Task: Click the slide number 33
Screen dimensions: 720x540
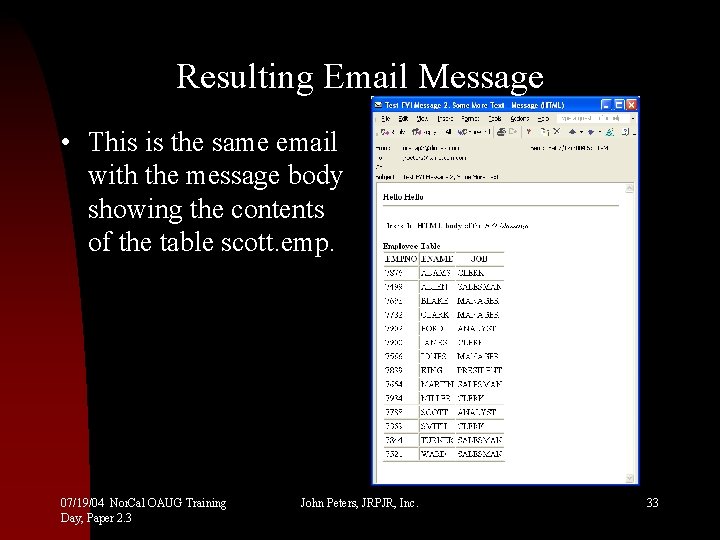Action: pyautogui.click(x=652, y=503)
